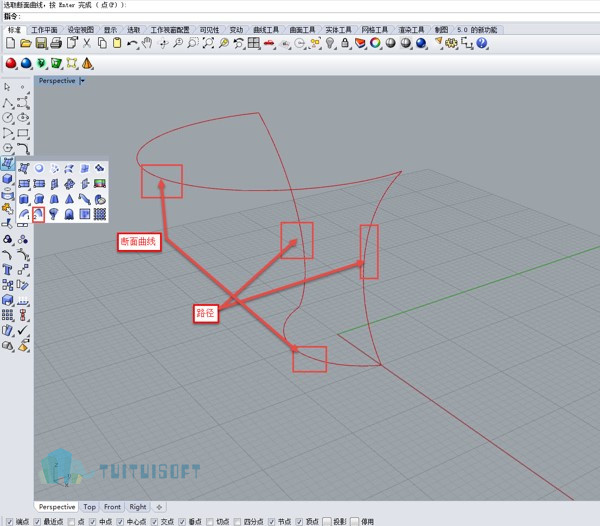Toggle the 中心点 center osnap checkbox

click(120, 522)
